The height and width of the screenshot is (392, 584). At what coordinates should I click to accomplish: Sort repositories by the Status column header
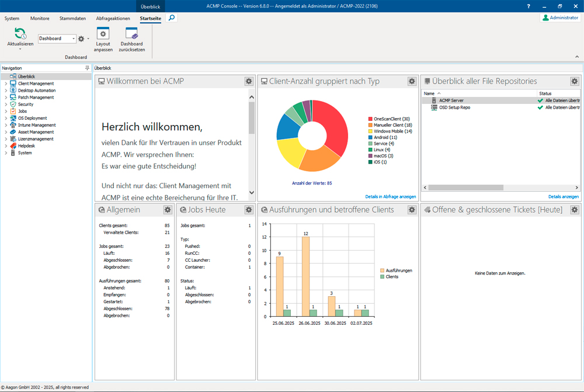[559, 93]
